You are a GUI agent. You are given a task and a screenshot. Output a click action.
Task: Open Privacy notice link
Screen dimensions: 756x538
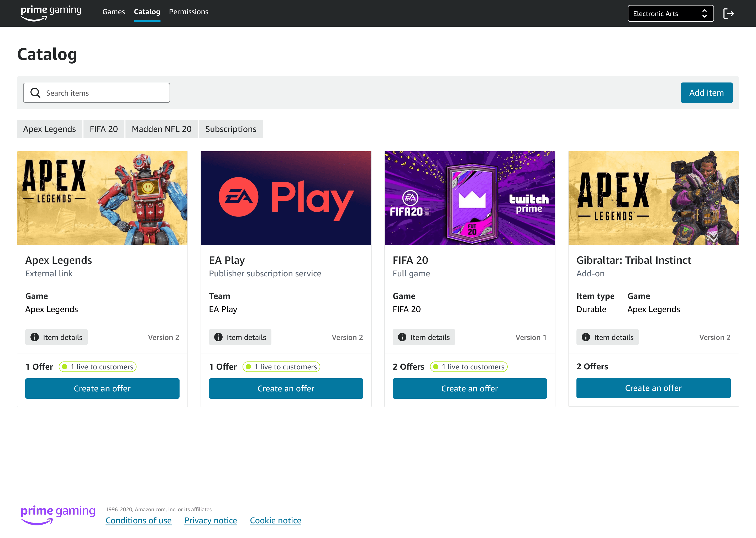click(x=211, y=520)
